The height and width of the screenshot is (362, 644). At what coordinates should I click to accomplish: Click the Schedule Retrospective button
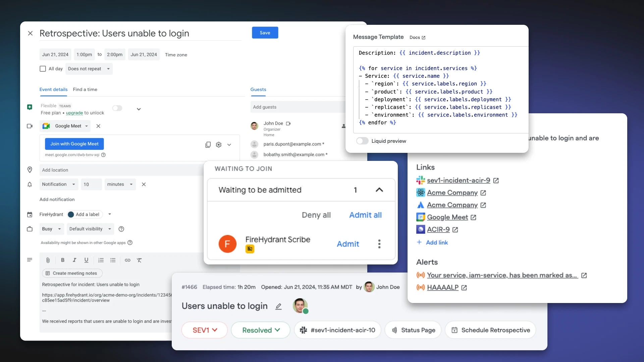490,330
